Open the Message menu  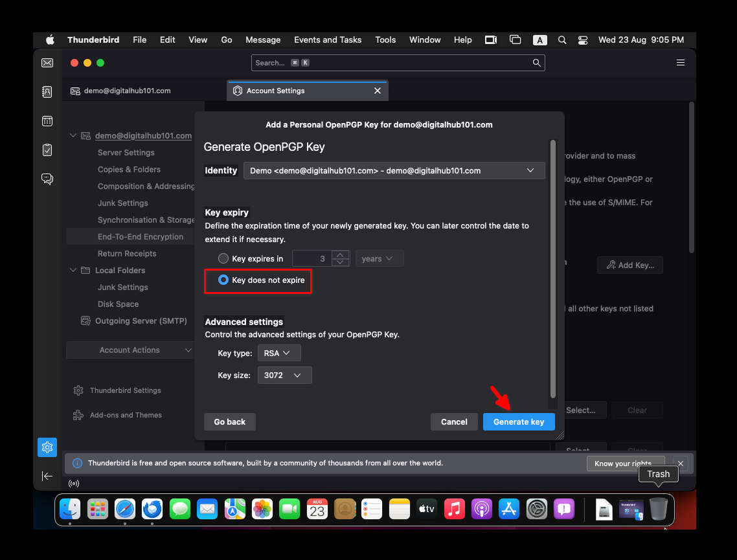(x=263, y=40)
